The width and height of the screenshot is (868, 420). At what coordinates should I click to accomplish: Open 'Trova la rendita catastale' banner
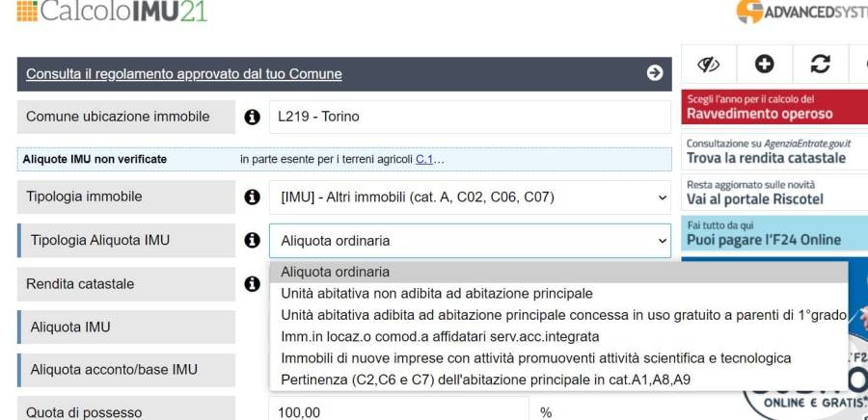tap(766, 158)
